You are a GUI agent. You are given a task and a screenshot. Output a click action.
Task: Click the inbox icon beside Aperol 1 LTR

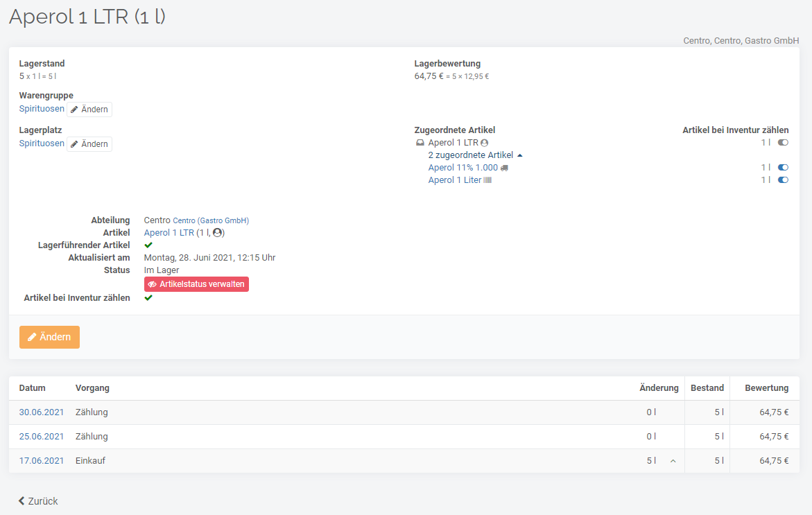tap(420, 143)
